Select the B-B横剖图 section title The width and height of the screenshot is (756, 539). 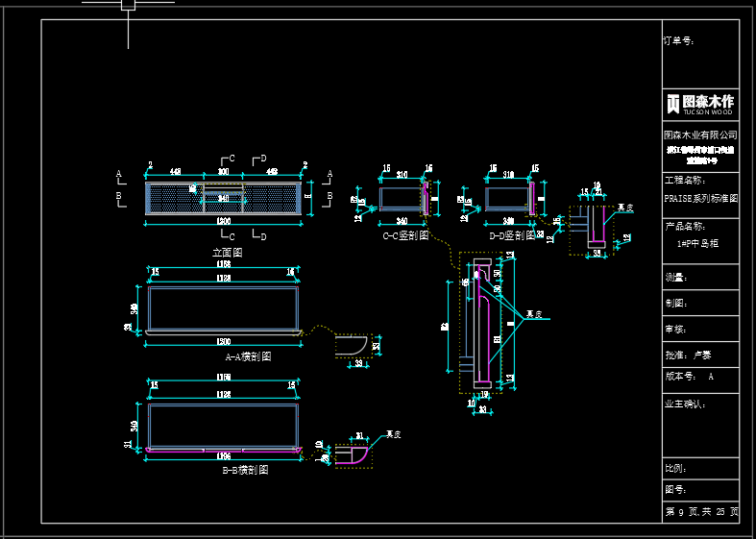245,471
